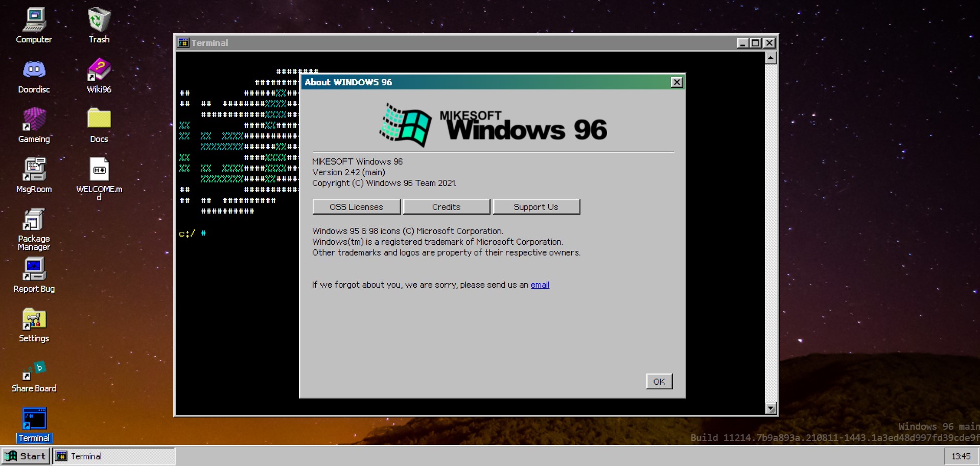The image size is (980, 466).
Task: Click the 'Version 2.42 (main)' text
Action: 349,173
